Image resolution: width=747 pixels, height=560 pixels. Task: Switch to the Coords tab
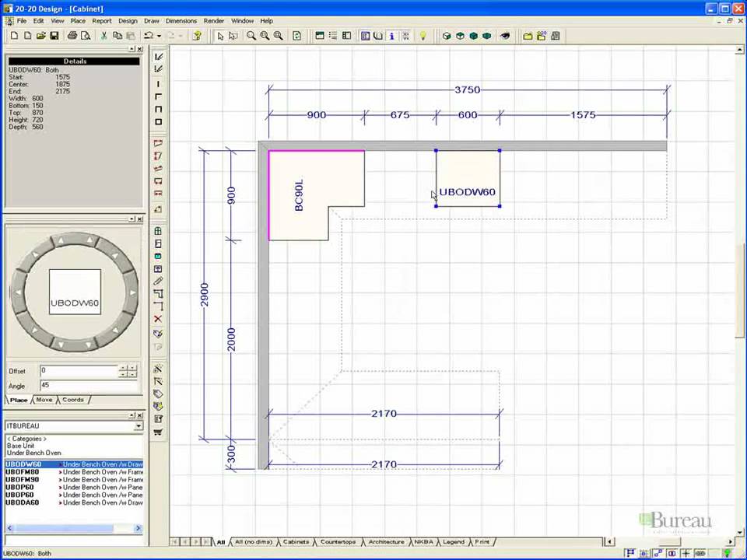click(73, 400)
